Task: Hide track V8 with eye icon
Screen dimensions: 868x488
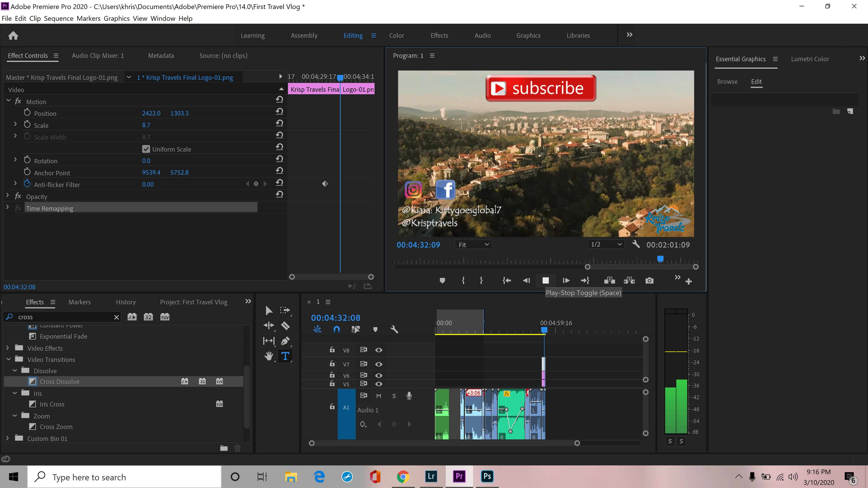Action: coord(379,350)
